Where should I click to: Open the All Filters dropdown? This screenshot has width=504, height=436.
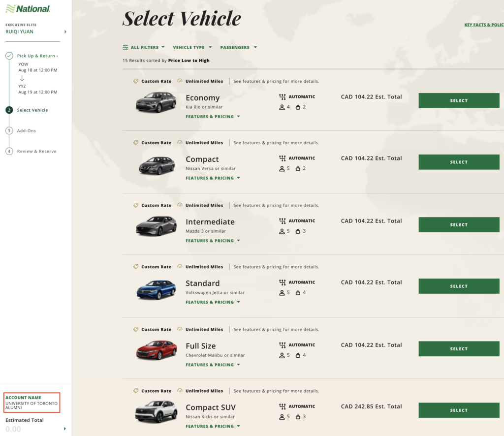point(144,47)
